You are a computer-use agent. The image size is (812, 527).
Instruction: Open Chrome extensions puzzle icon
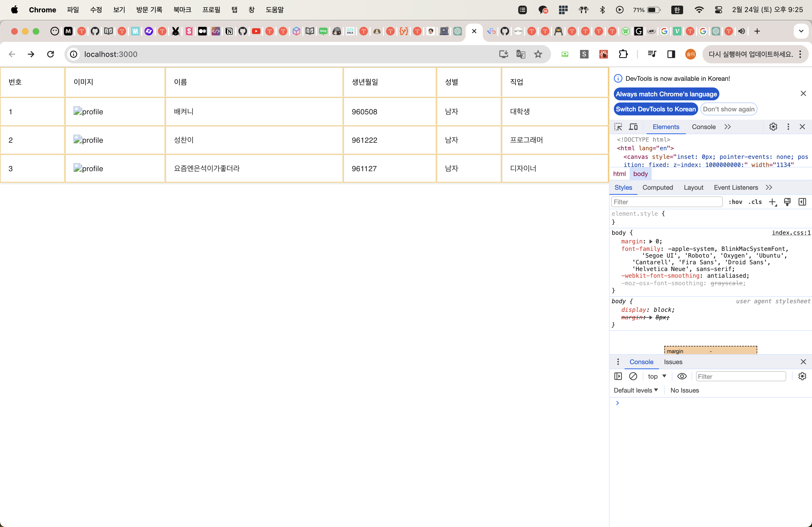(x=623, y=54)
